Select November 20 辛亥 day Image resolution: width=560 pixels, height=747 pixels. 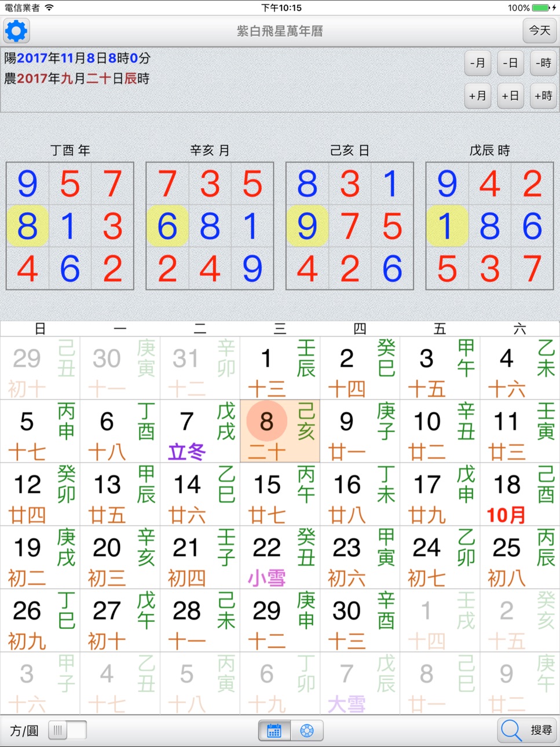coord(120,558)
